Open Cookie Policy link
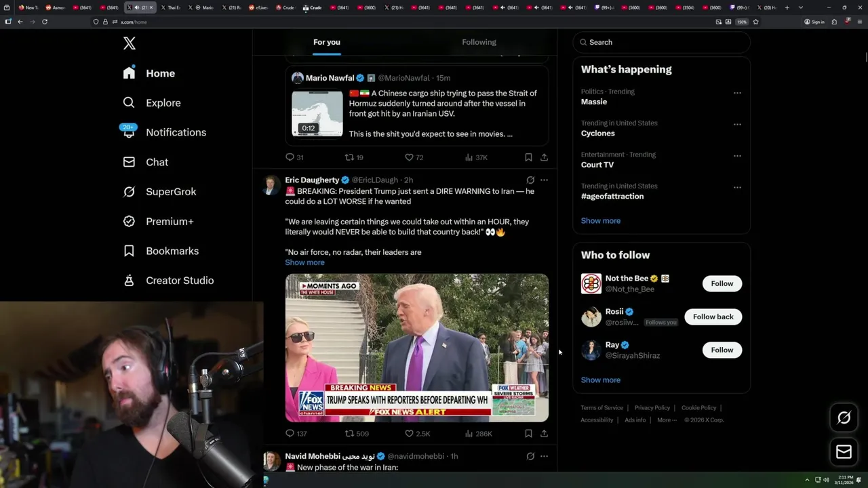 (x=698, y=408)
